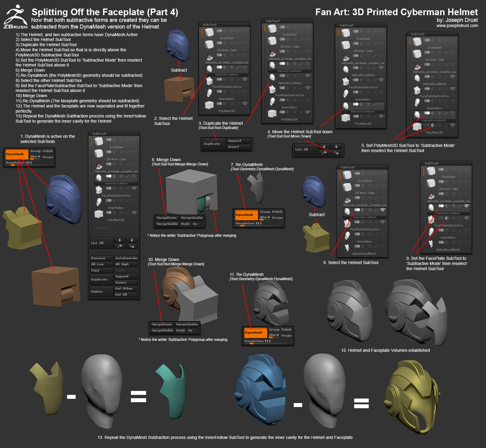Click MergeVisible under step 10
The height and width of the screenshot is (448, 486).
pyautogui.click(x=163, y=331)
